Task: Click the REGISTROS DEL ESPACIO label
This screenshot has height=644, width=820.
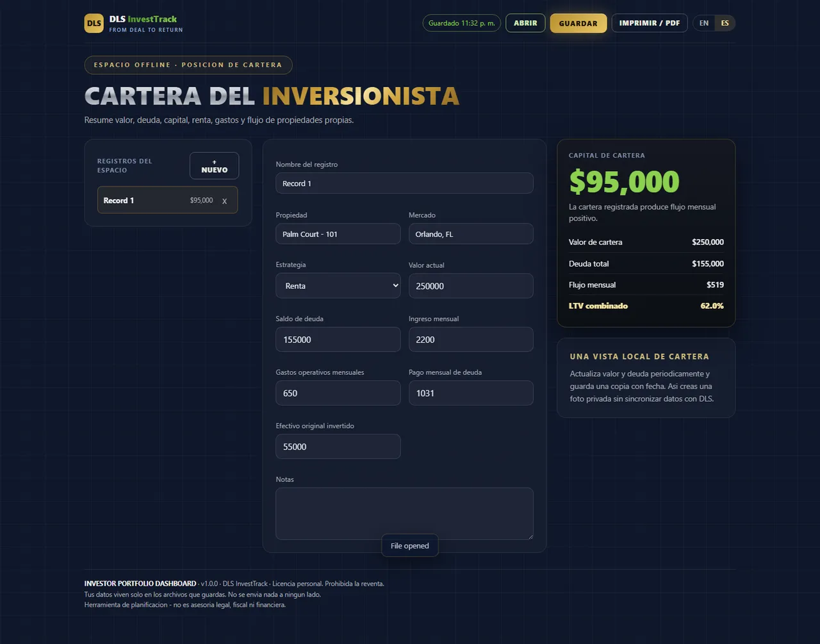Action: (x=125, y=165)
